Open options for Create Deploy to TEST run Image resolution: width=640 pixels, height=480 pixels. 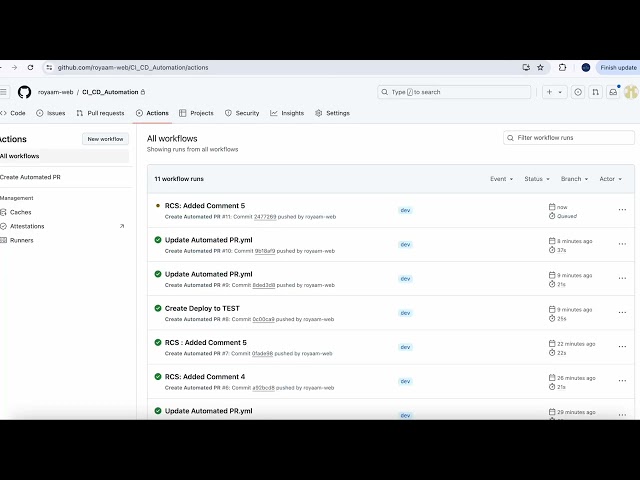[x=622, y=313]
